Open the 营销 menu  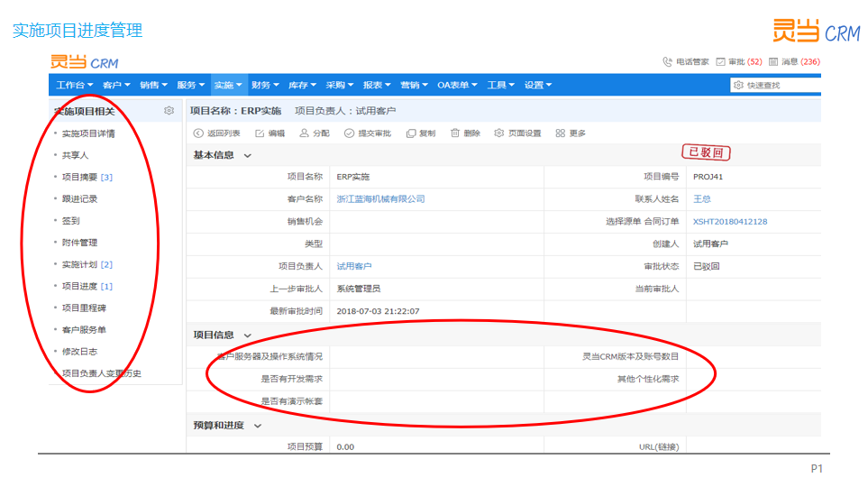[414, 85]
